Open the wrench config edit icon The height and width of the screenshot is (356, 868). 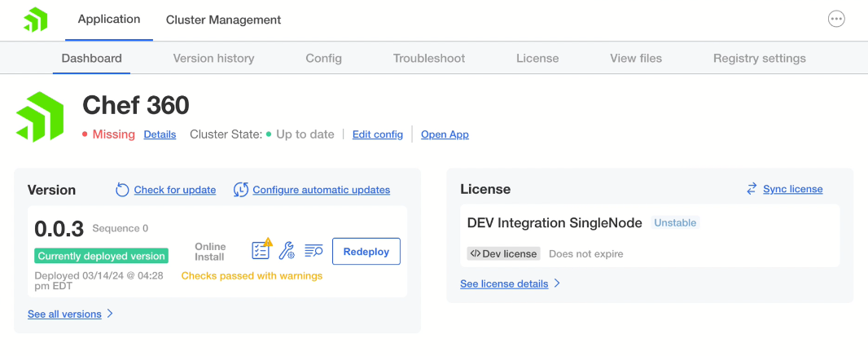(x=287, y=251)
